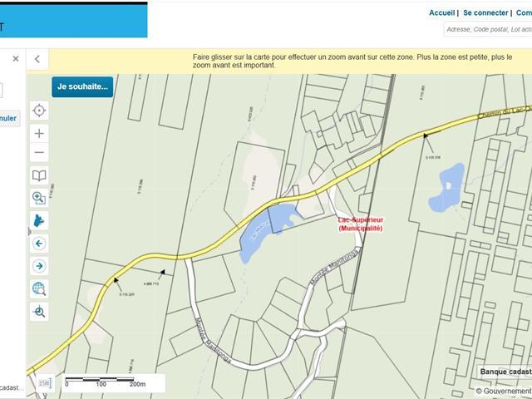Collapse the side panel with left chevron
This screenshot has width=532, height=399.
[37, 59]
